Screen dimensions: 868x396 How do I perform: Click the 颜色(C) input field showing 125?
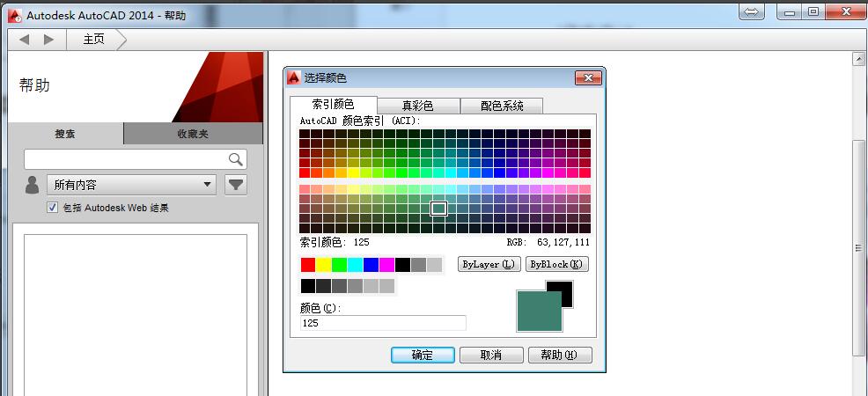(383, 323)
